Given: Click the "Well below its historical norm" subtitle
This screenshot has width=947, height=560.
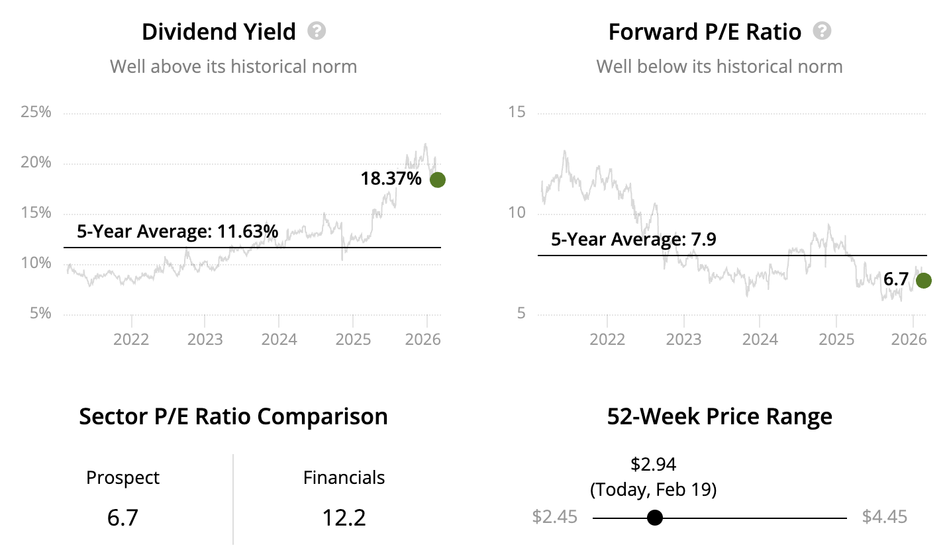Looking at the screenshot, I should [719, 67].
